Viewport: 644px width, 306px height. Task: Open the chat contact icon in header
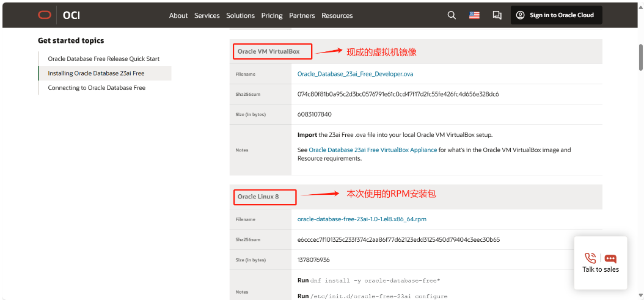[x=497, y=15]
